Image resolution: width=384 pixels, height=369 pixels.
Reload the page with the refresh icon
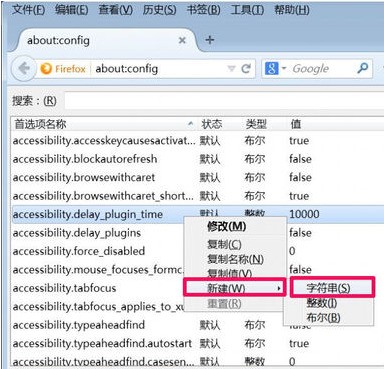[246, 69]
